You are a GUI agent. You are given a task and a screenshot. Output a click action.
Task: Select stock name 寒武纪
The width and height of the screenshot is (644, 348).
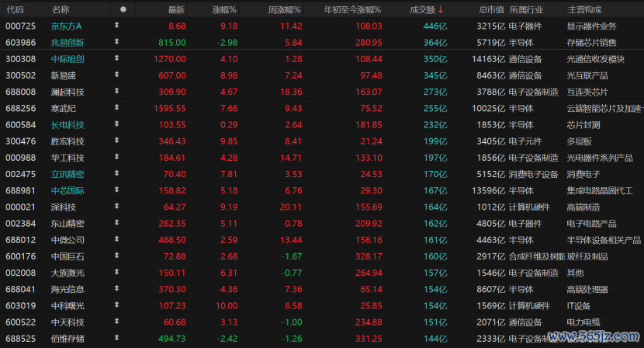pyautogui.click(x=64, y=109)
